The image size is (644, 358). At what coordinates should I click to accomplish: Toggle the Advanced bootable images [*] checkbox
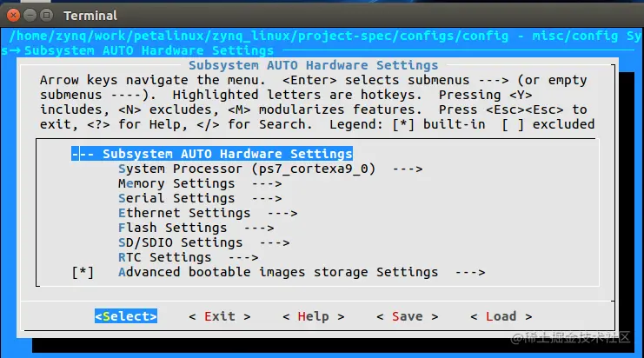pos(83,272)
